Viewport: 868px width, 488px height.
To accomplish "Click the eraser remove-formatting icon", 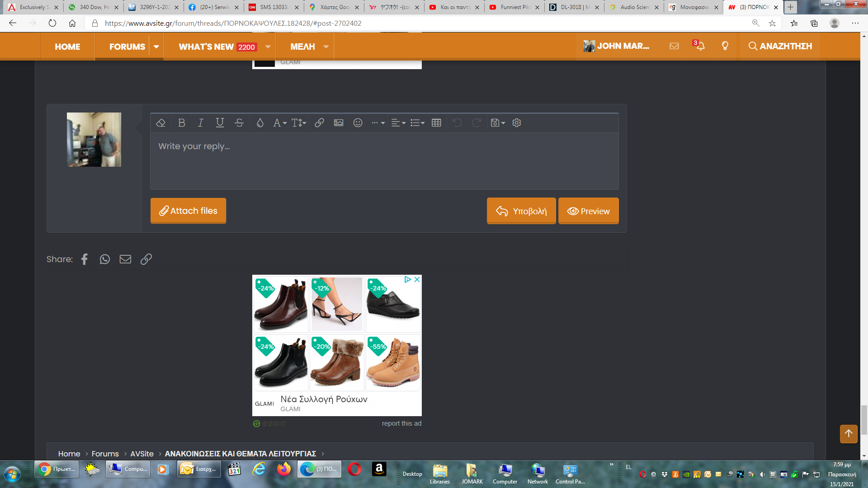I will 160,123.
